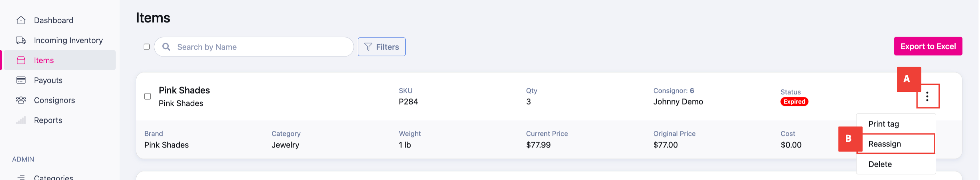Open the Filters panel
Screen dimensions: 980x180
(x=382, y=47)
